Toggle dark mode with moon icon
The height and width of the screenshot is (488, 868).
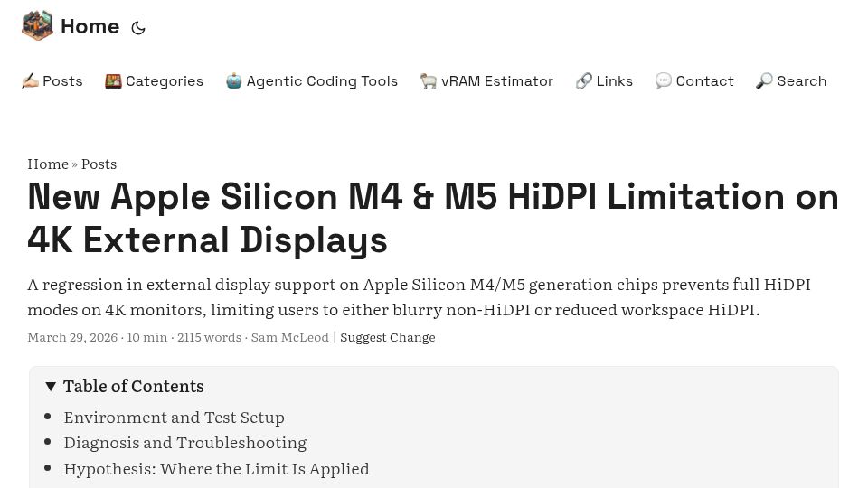click(137, 28)
